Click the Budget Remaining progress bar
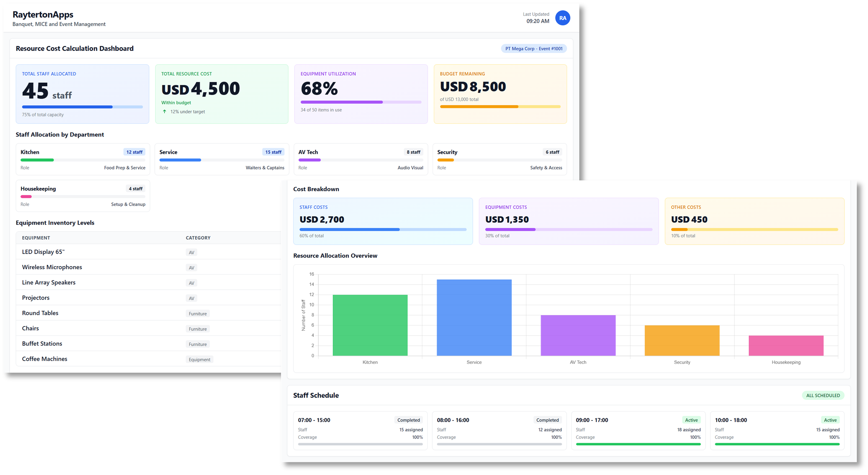868x475 pixels. [x=500, y=107]
